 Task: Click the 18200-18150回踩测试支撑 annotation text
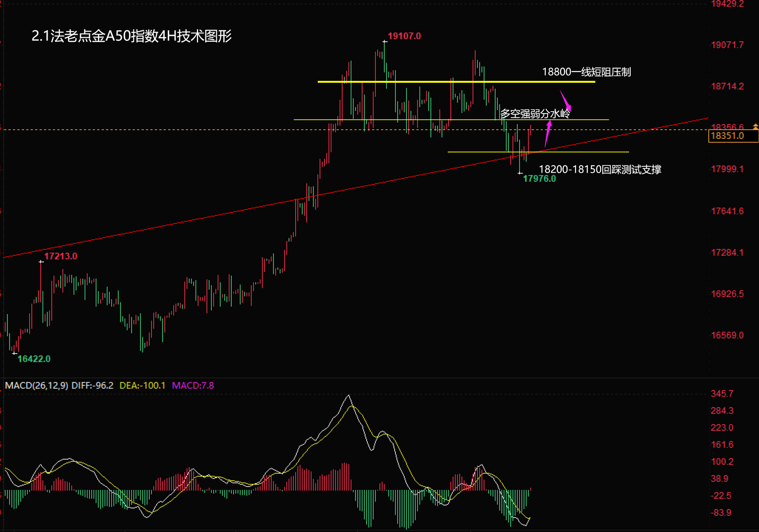tap(600, 169)
